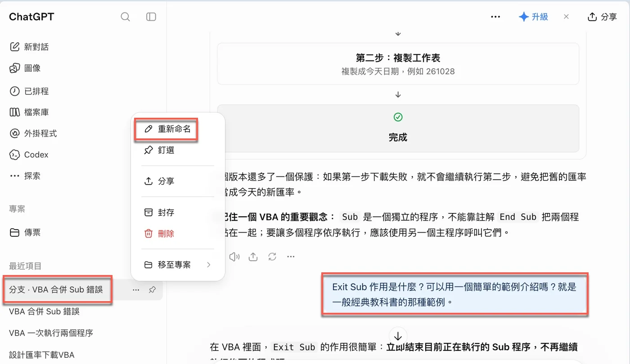Image resolution: width=630 pixels, height=364 pixels.
Task: Click the 最近項目 section heading
Action: pyautogui.click(x=25, y=266)
